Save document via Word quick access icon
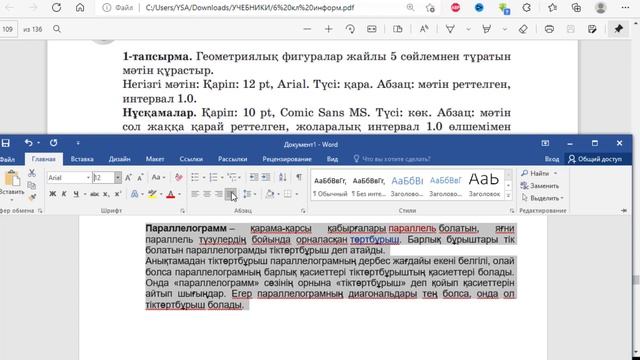Image resolution: width=640 pixels, height=360 pixels. 5,143
